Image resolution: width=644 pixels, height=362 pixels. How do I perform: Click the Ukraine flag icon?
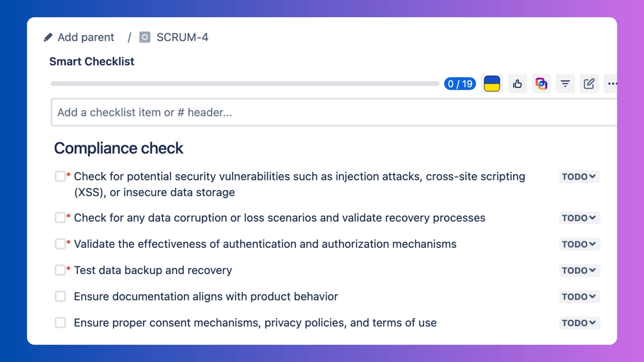[x=492, y=84]
